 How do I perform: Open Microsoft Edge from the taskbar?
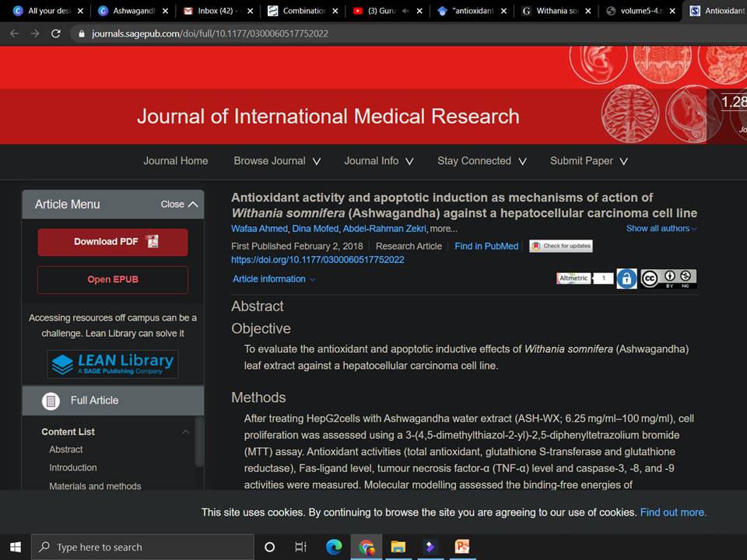334,547
